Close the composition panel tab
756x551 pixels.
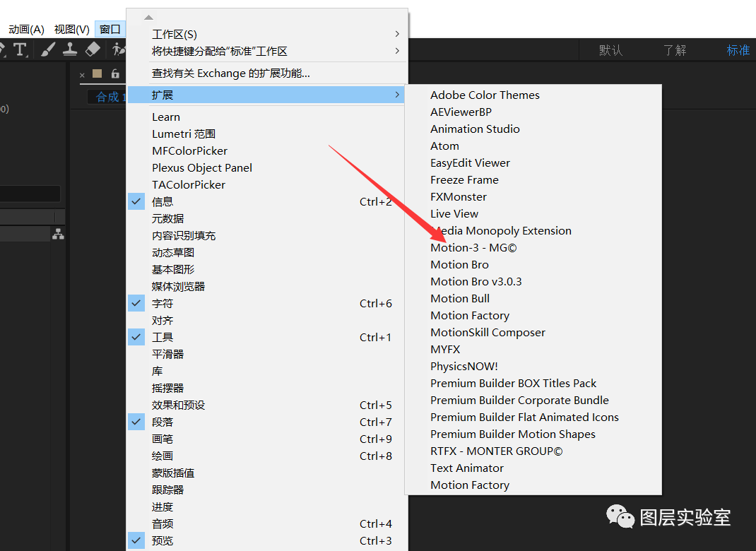click(82, 75)
